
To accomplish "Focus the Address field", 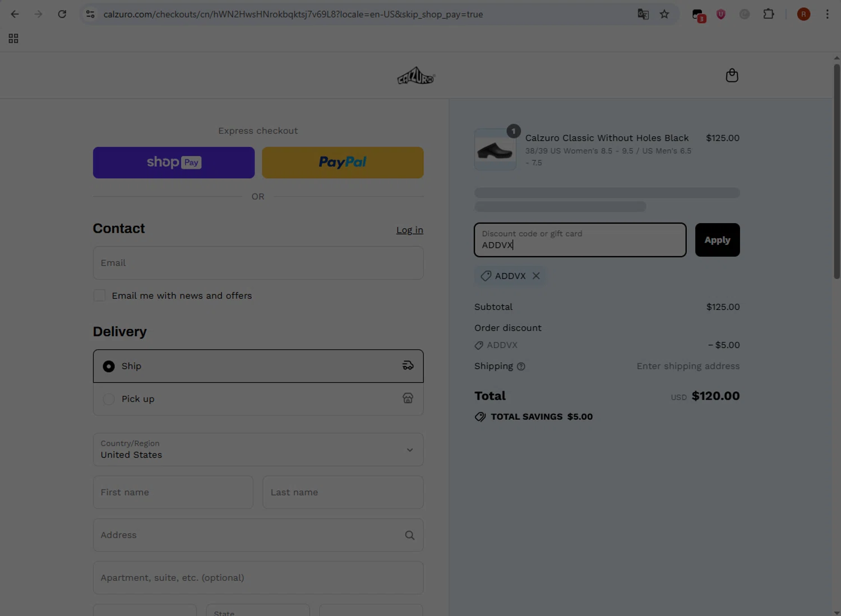I will pos(258,535).
